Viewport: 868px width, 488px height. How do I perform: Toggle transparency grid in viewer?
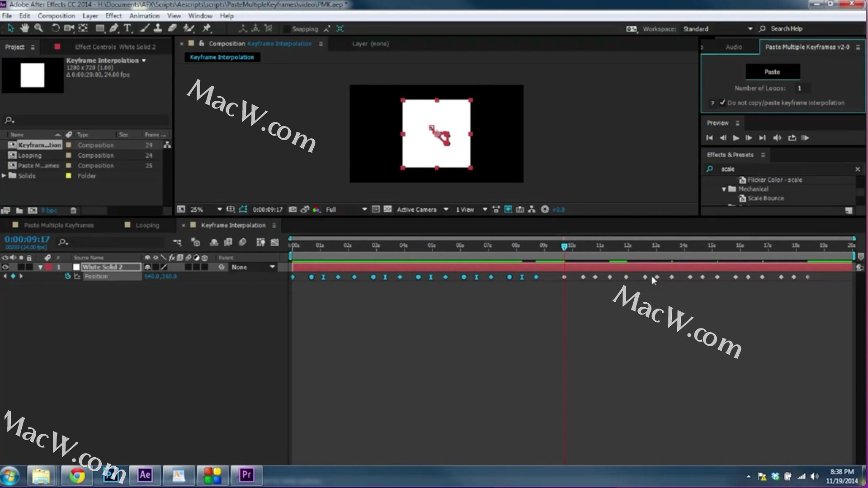point(387,209)
